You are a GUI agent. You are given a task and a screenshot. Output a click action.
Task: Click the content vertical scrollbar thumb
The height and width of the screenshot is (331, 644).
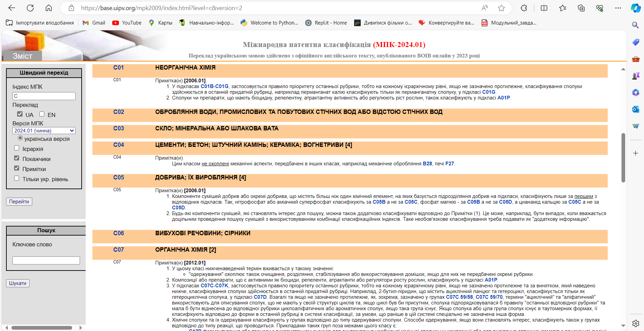(x=623, y=158)
